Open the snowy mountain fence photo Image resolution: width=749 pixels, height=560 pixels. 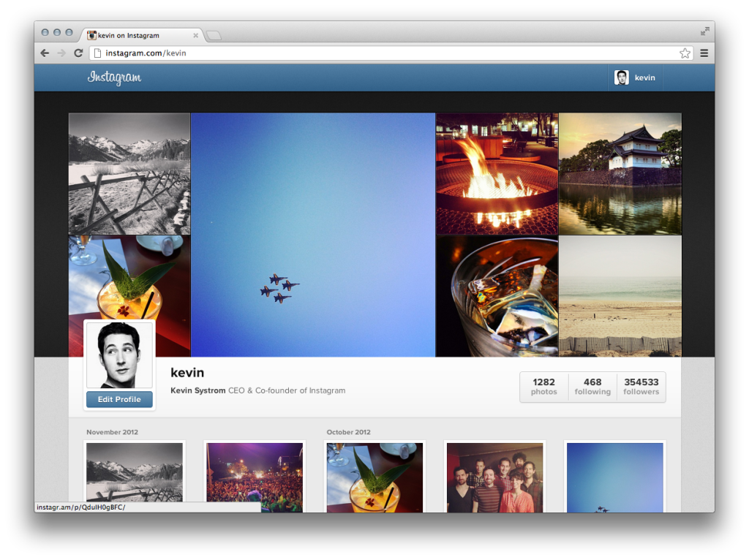tap(129, 173)
